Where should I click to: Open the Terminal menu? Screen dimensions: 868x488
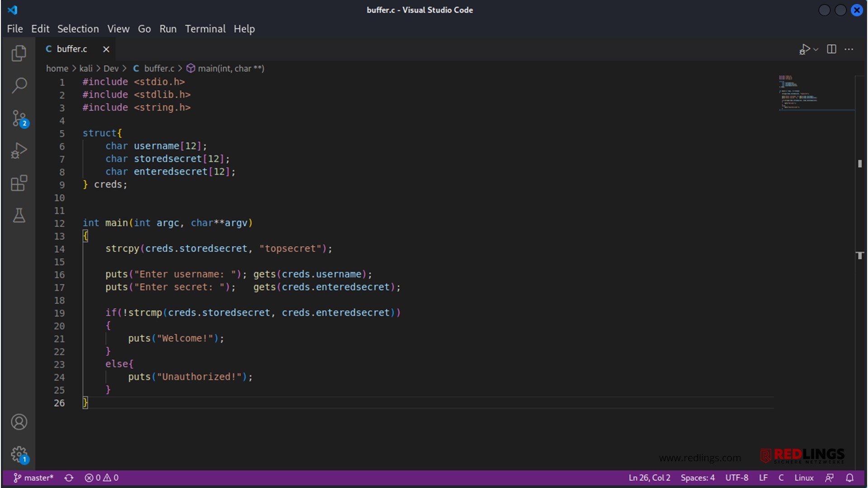[205, 29]
